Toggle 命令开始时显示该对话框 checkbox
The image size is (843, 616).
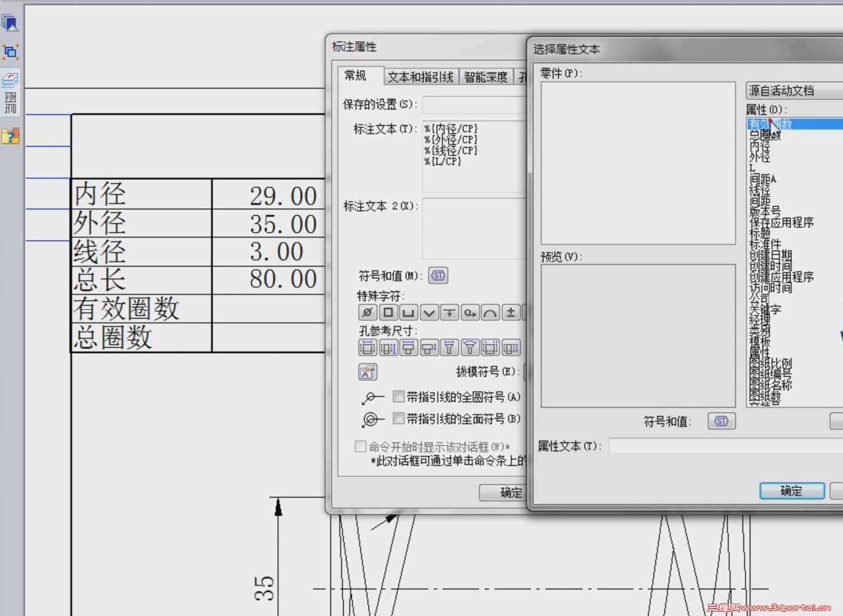point(361,446)
